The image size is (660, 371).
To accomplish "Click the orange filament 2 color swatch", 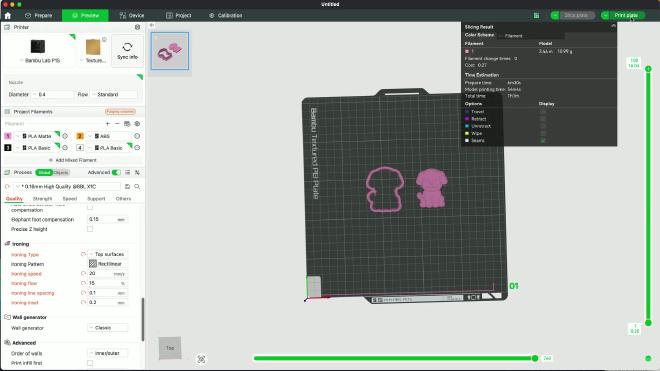I will point(80,136).
